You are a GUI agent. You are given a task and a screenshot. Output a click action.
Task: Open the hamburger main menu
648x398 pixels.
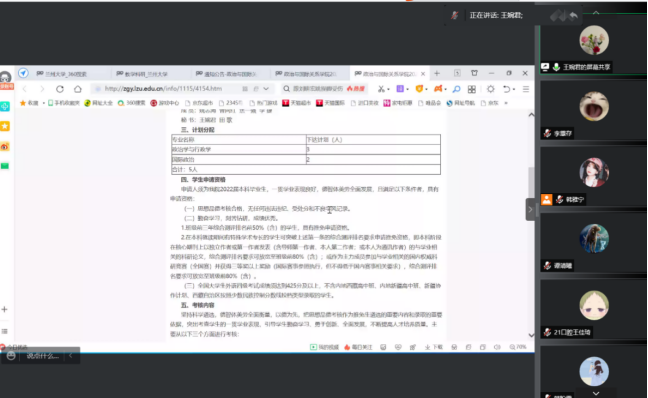526,89
